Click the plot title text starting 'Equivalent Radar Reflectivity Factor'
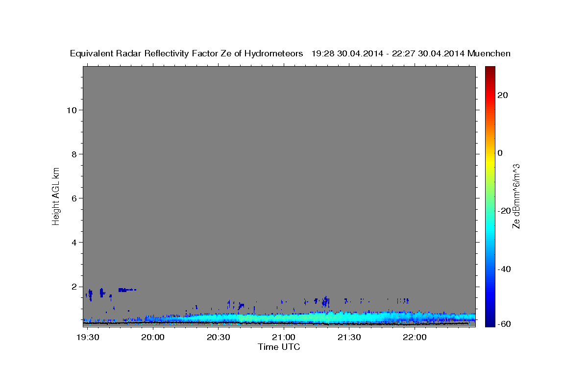588x392 pixels. click(x=290, y=54)
